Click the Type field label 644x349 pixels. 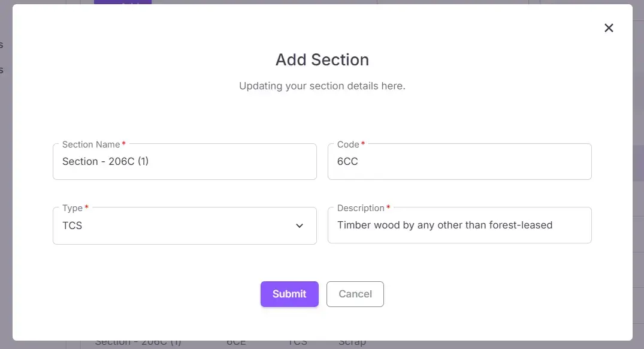pyautogui.click(x=71, y=208)
